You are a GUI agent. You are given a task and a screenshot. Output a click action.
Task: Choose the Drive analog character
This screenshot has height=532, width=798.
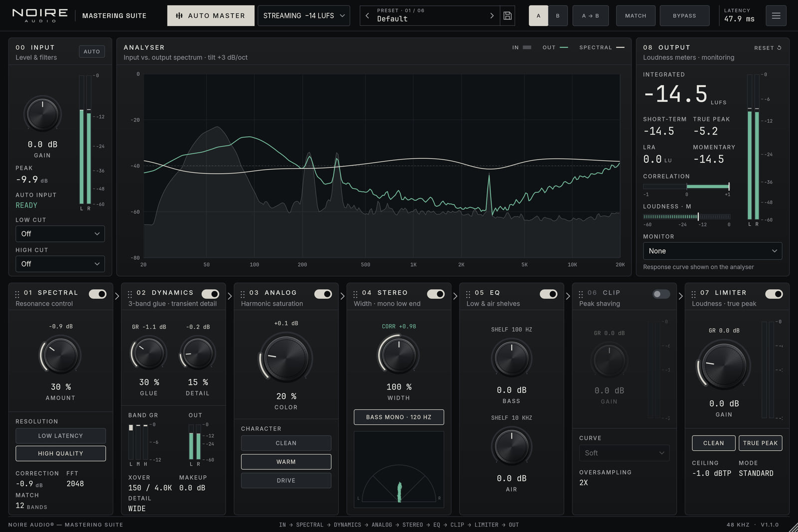(286, 480)
